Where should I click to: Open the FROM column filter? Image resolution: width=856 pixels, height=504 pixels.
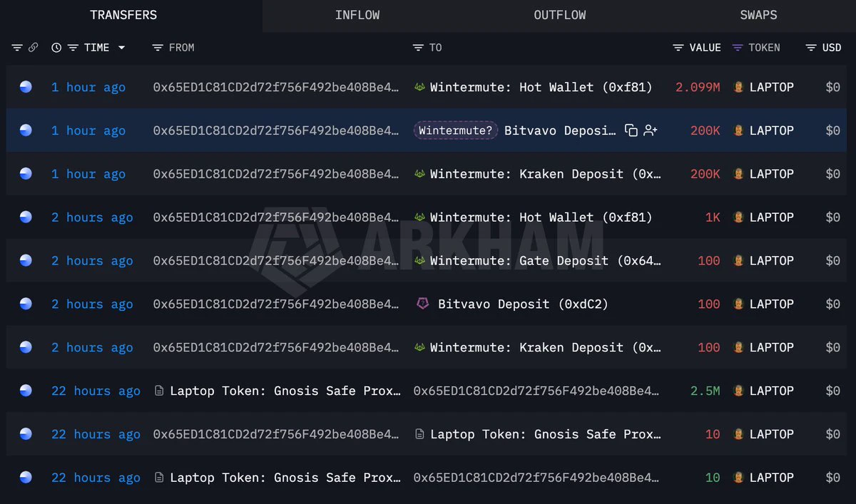158,48
